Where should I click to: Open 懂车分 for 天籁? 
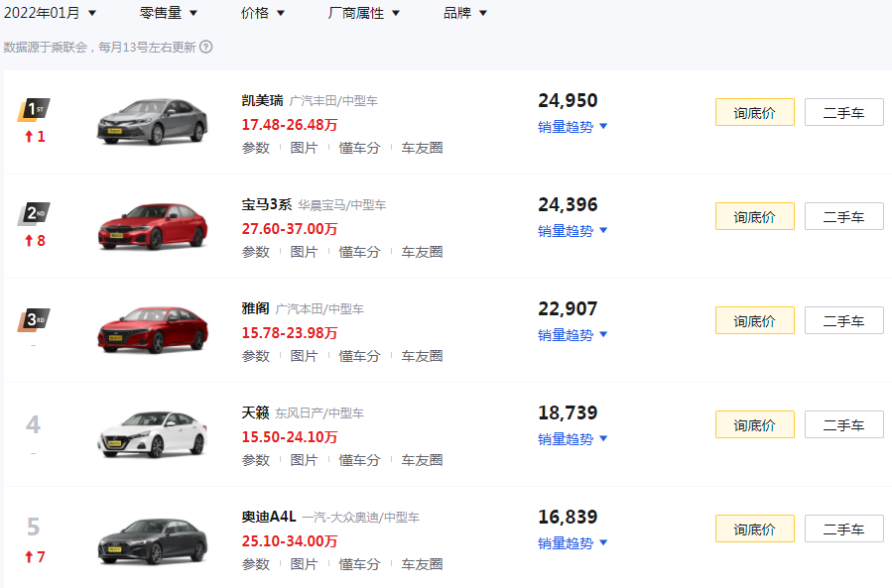(x=359, y=460)
